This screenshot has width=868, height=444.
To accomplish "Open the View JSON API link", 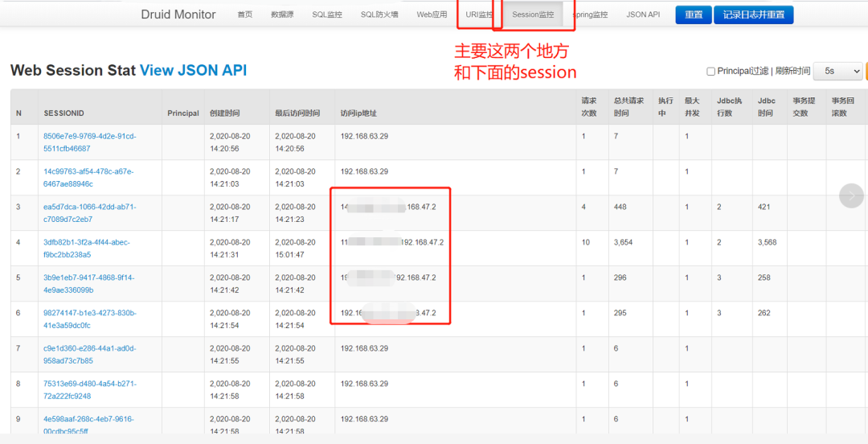I will (193, 71).
